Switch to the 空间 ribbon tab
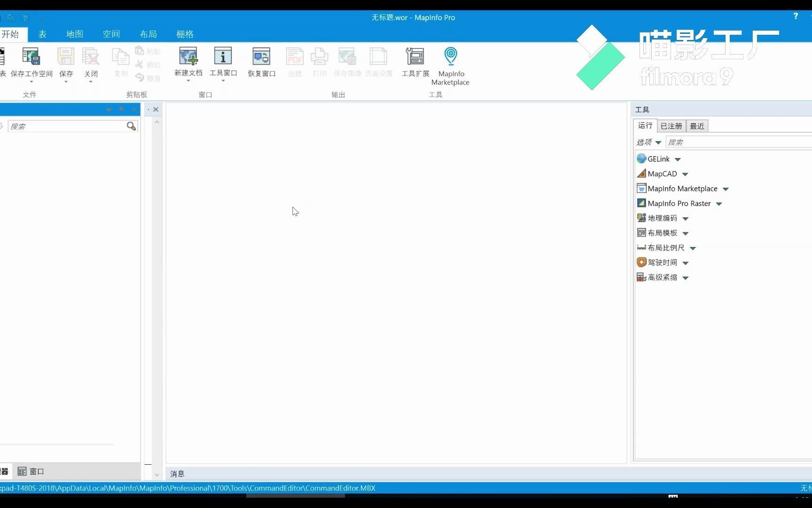Image resolution: width=812 pixels, height=508 pixels. click(111, 34)
